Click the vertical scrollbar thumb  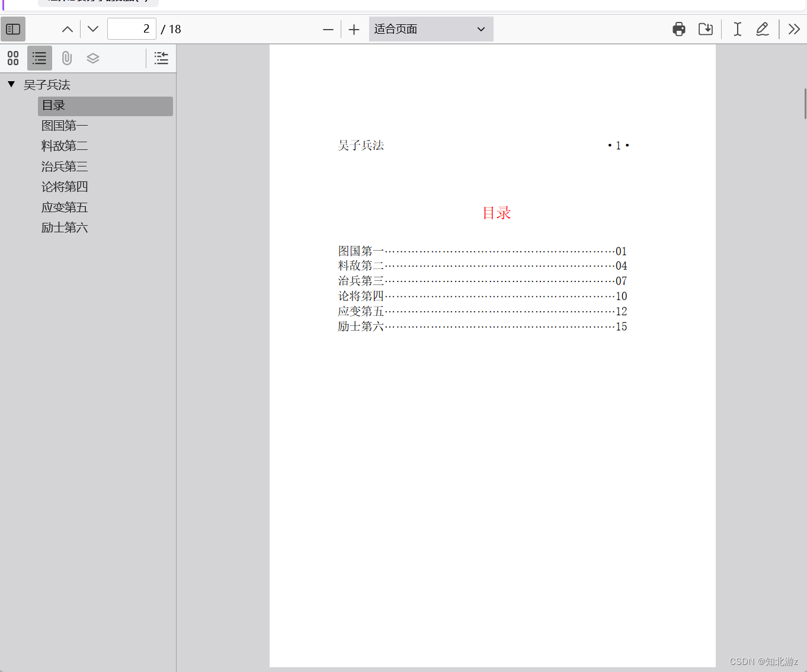point(805,103)
